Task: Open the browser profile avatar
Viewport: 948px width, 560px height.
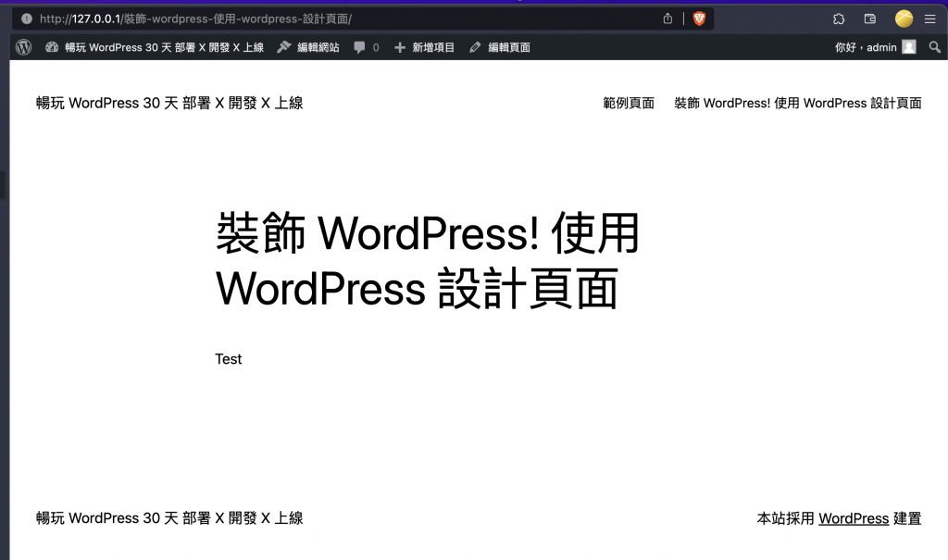Action: coord(904,19)
